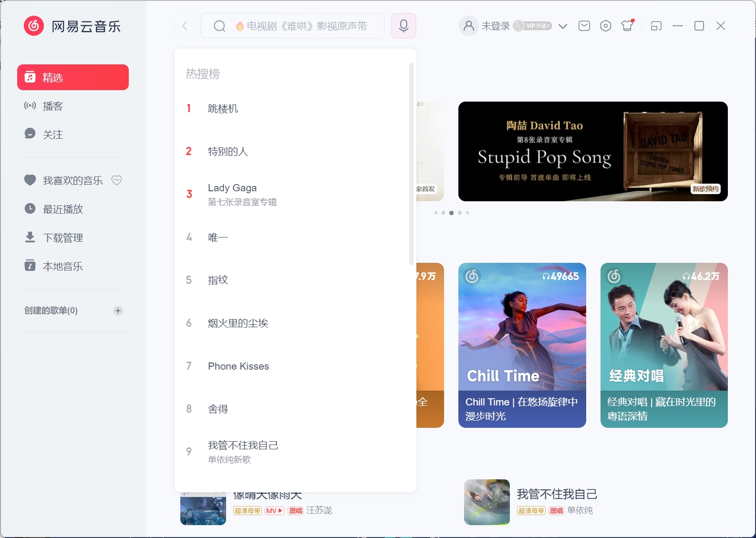Expand the account dropdown arrow
Image resolution: width=756 pixels, height=538 pixels.
pyautogui.click(x=563, y=26)
